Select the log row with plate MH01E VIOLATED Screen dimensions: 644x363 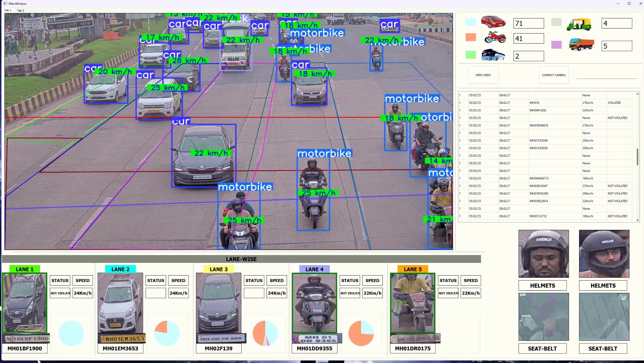546,103
